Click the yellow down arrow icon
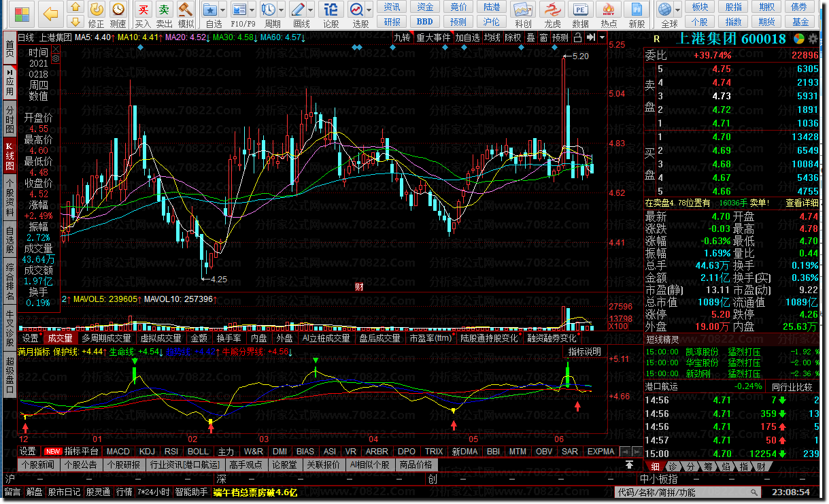The height and width of the screenshot is (504, 829). coord(76,21)
